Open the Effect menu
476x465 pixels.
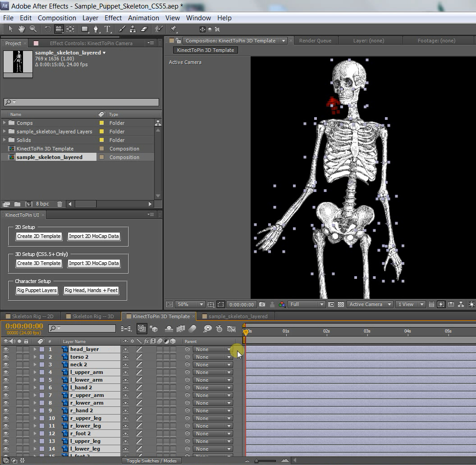coord(113,18)
